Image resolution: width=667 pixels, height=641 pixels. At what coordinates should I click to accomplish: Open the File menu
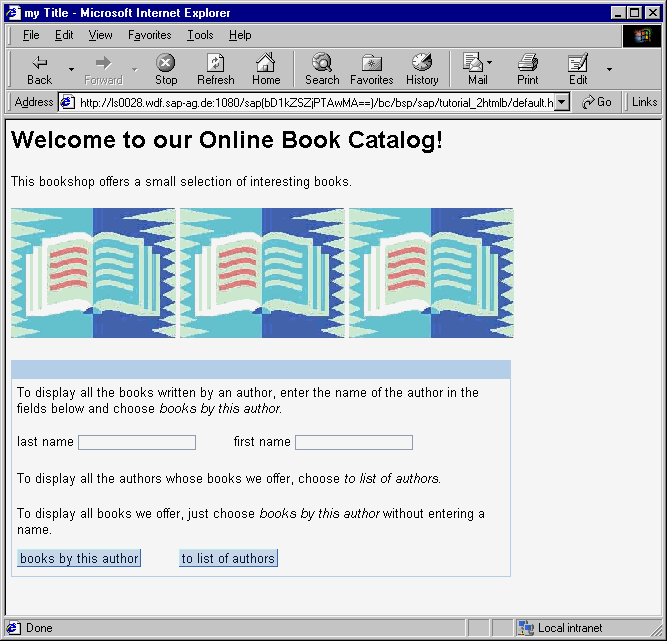(31, 35)
